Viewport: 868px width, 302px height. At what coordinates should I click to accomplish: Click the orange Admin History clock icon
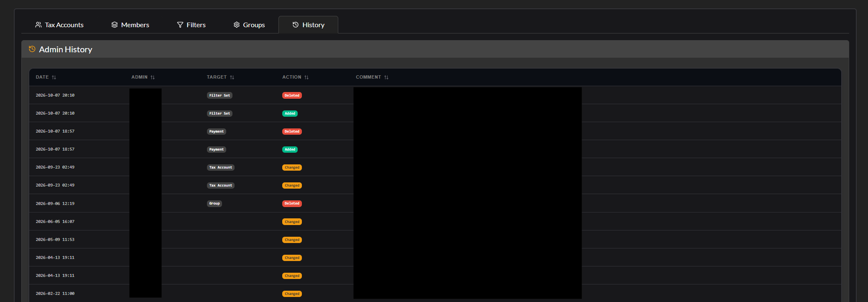tap(32, 49)
